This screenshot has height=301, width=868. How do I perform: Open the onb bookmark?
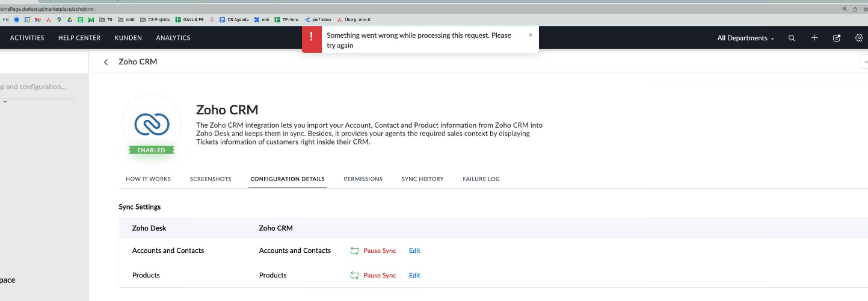tap(262, 20)
